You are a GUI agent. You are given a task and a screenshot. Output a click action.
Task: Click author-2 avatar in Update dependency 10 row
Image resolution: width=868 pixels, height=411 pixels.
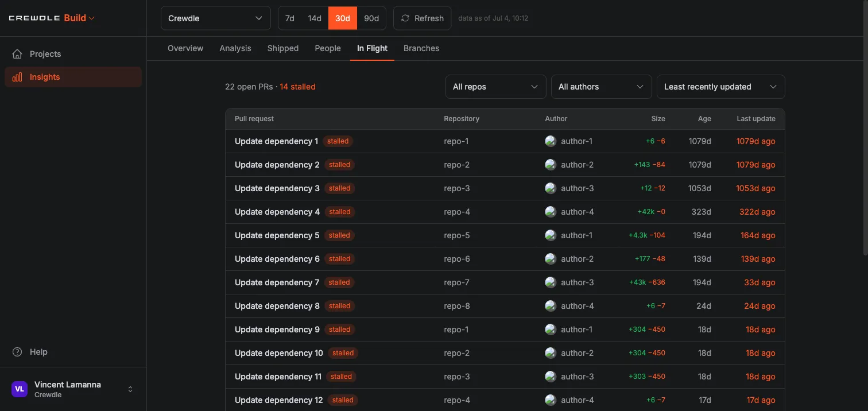[551, 353]
